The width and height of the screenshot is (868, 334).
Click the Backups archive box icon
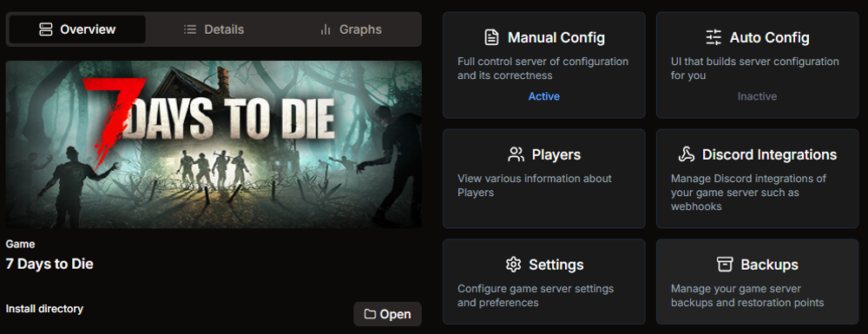coord(725,265)
